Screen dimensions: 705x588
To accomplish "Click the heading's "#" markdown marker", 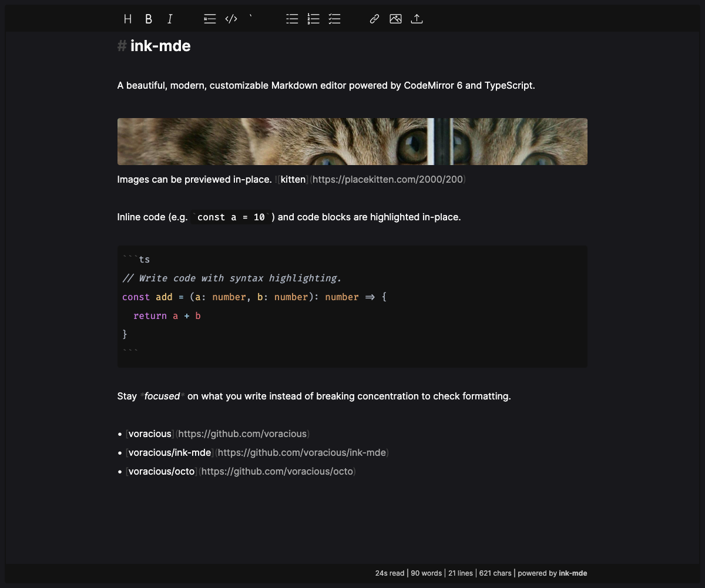I will point(122,46).
